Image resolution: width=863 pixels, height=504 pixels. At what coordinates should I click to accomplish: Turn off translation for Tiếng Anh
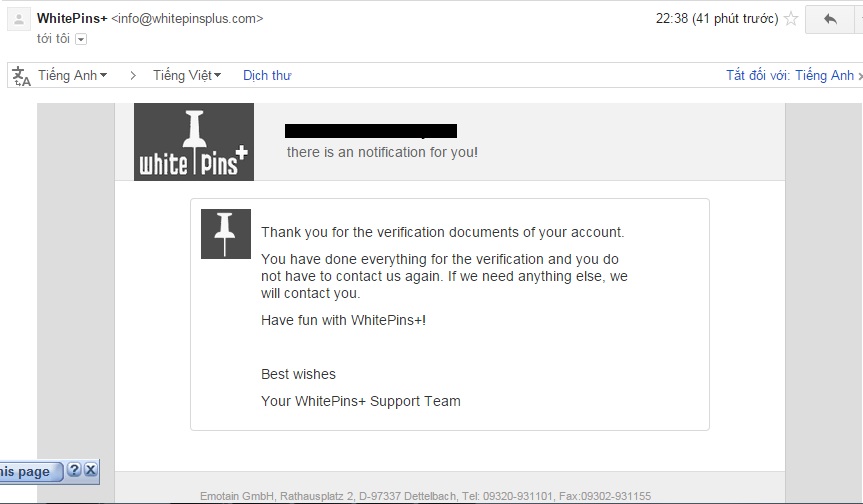(789, 75)
